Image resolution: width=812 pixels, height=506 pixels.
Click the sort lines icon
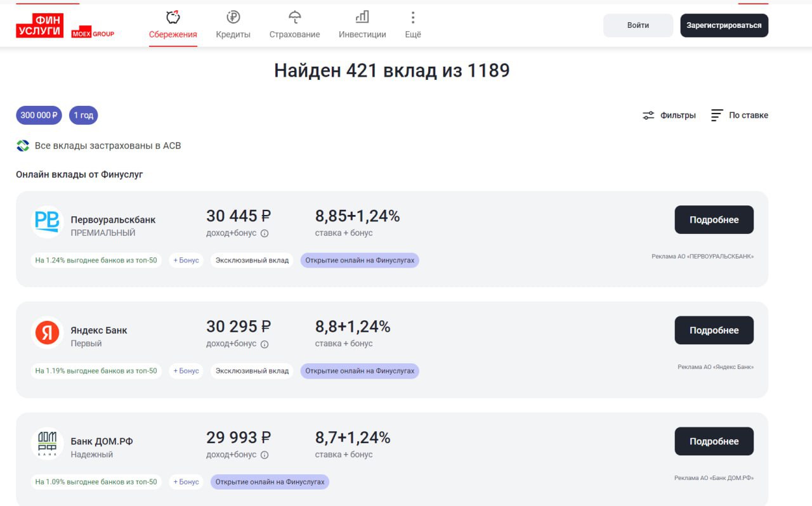tap(717, 115)
